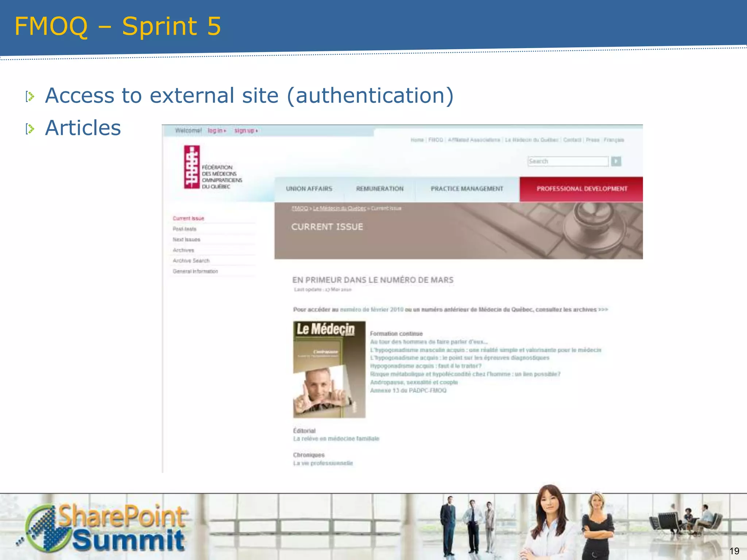
Task: Open the Le Médecin magazine cover thumbnail
Action: pyautogui.click(x=329, y=369)
